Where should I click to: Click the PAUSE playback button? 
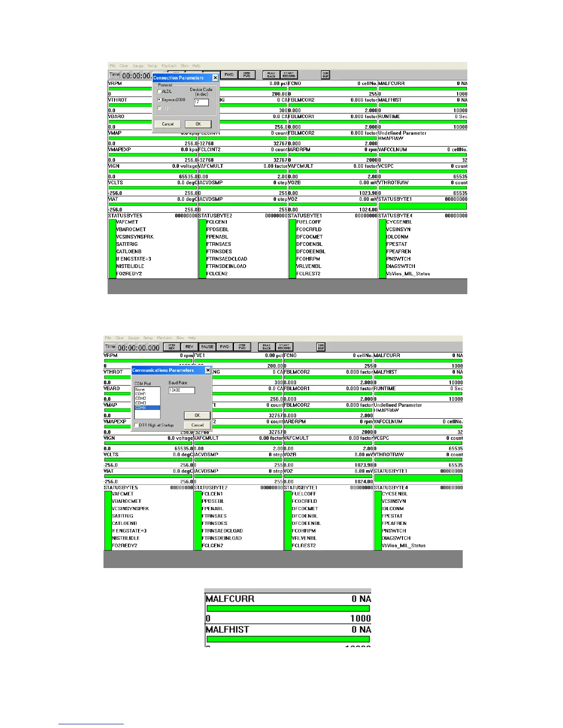(207, 347)
